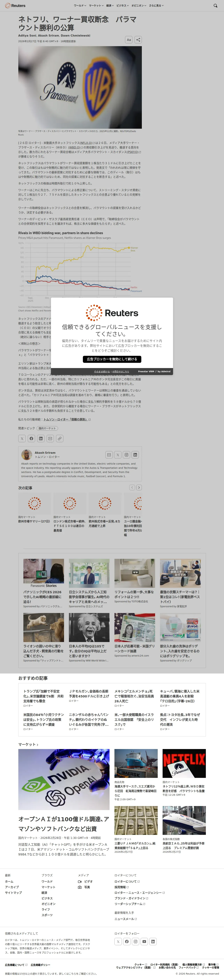Open the マーケット section heading with arrow

(x=28, y=744)
